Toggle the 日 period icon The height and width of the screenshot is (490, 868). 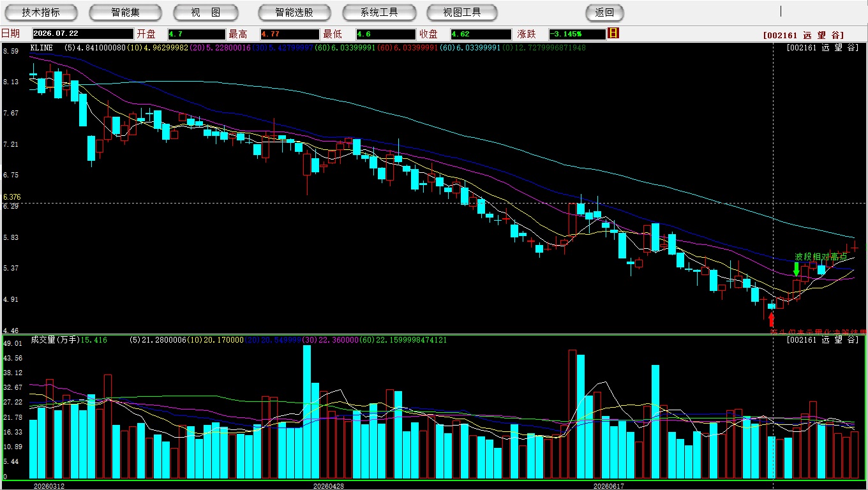tap(613, 33)
